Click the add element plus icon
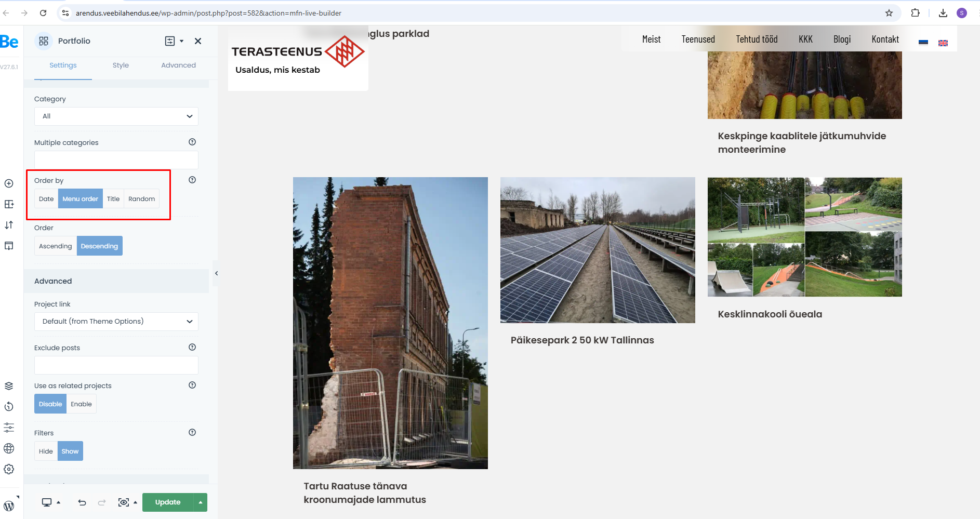 tap(9, 183)
